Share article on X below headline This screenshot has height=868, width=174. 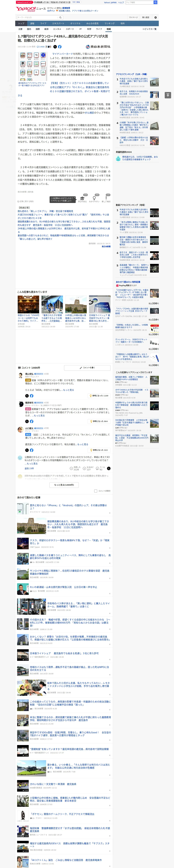click(x=55, y=47)
